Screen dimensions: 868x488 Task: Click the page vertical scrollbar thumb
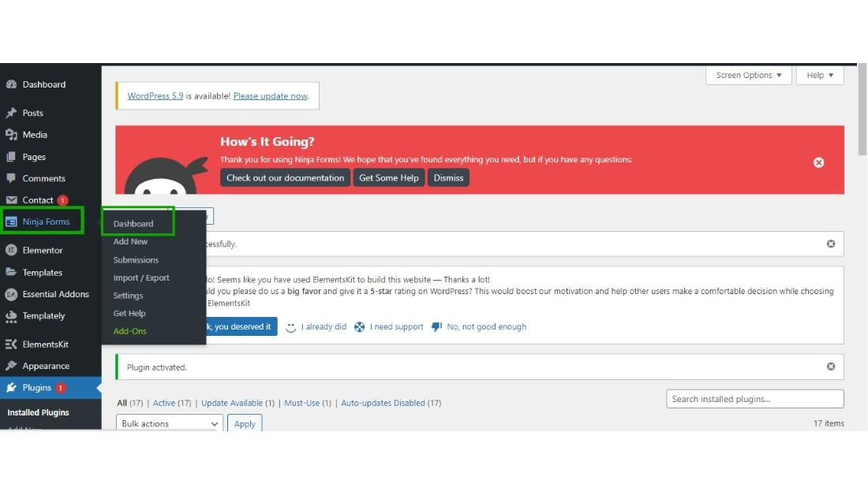point(862,110)
